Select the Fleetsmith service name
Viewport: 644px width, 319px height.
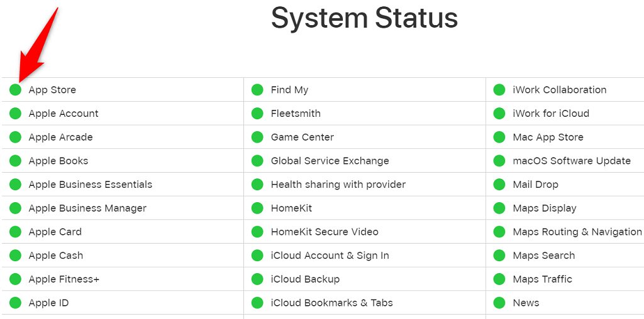pos(296,114)
